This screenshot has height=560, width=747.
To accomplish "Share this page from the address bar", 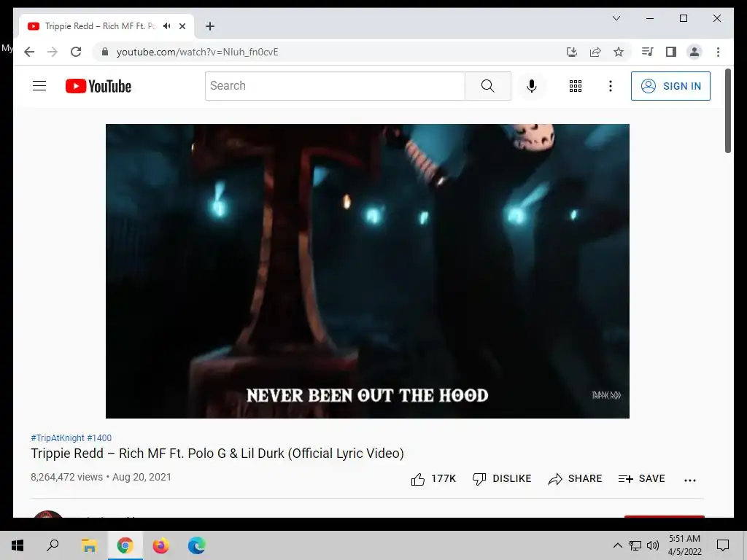I will point(595,52).
